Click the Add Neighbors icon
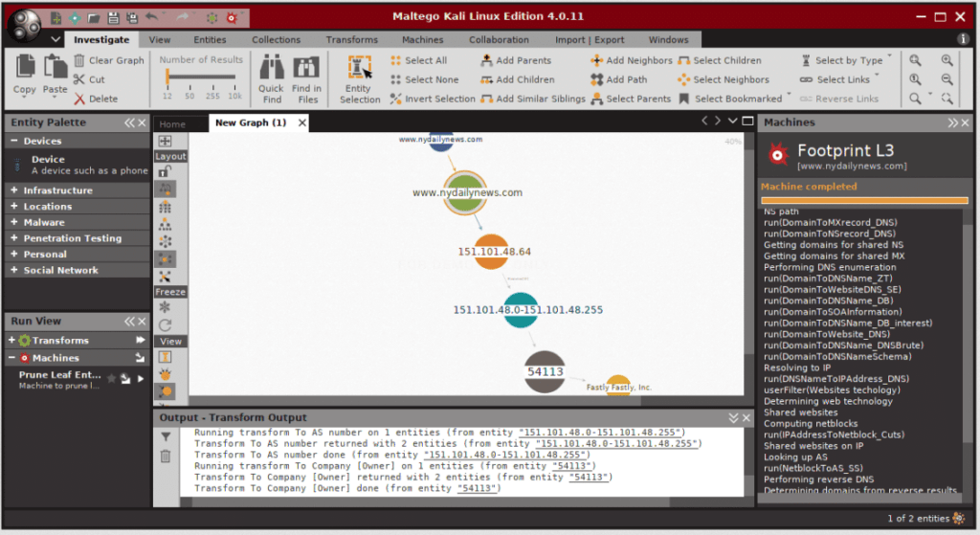 596,60
